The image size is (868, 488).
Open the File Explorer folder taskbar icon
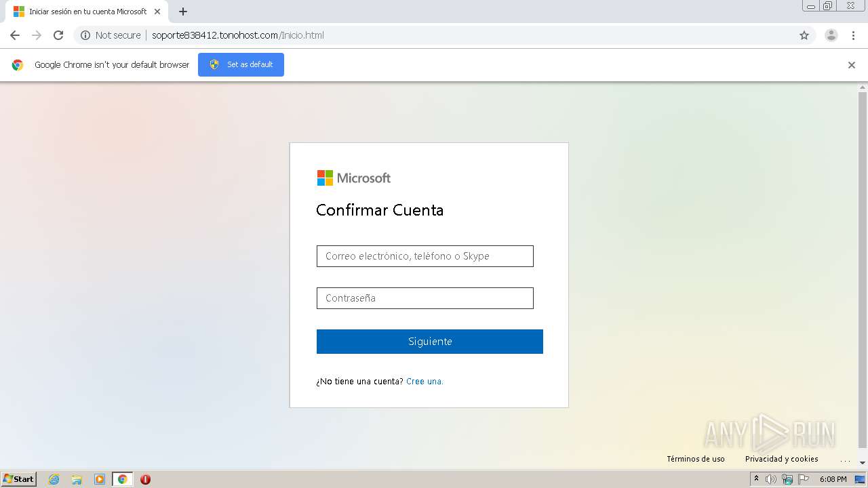coord(77,479)
